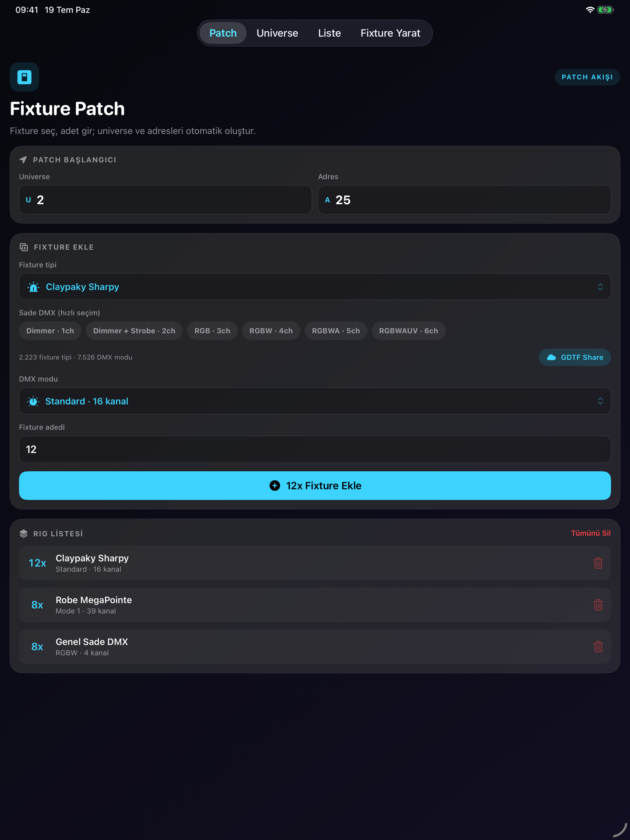Click the RGBW · 4 kanal subtitle
Screen dimensions: 630x840
[x=82, y=653]
